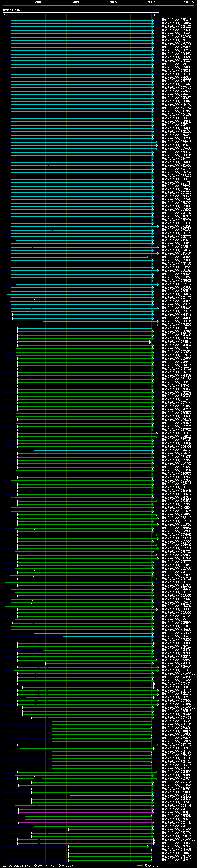Select hit label UniRef100_A9NNN1
Viewport: 197px width, 868px height.
[177, 318]
